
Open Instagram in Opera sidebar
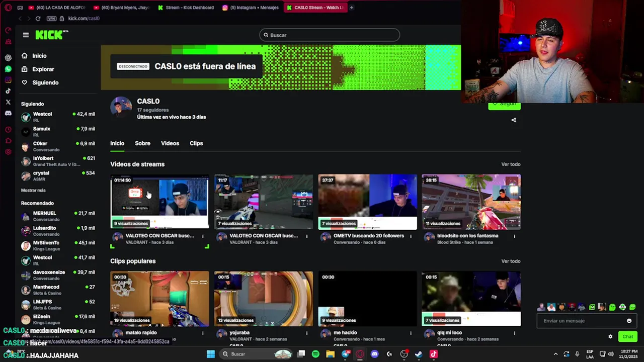[8, 80]
